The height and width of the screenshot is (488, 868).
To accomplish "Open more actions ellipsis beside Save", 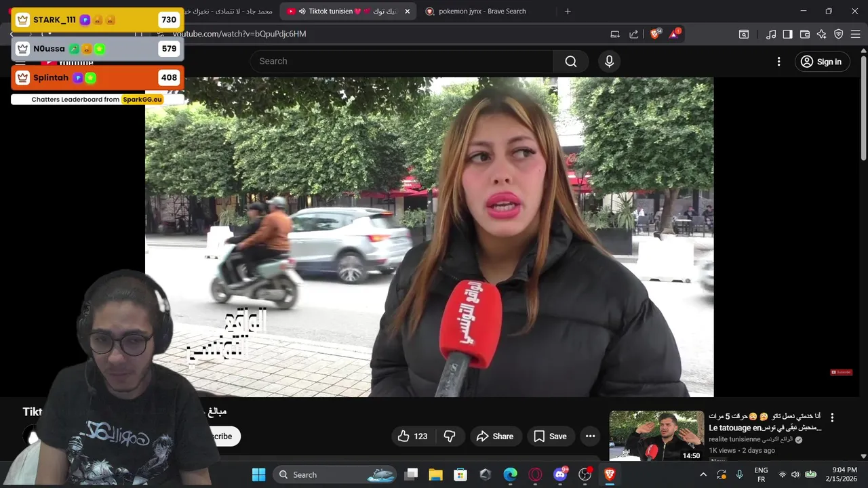I will (590, 436).
